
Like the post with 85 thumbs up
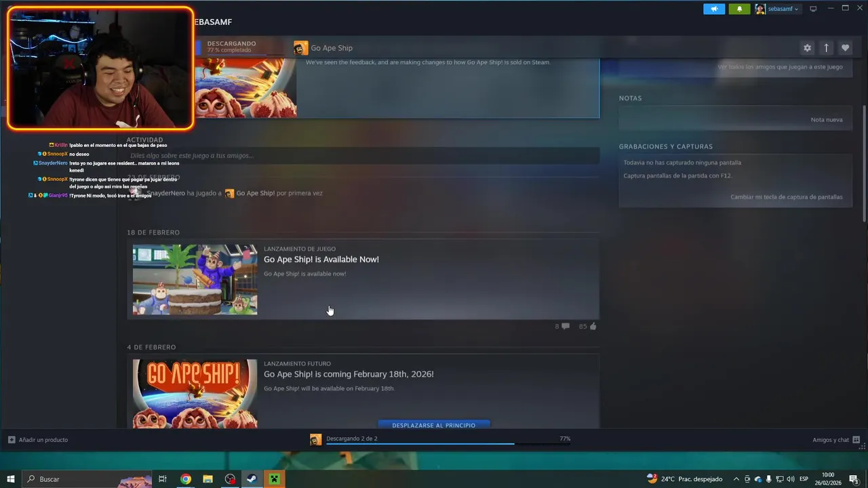click(588, 327)
